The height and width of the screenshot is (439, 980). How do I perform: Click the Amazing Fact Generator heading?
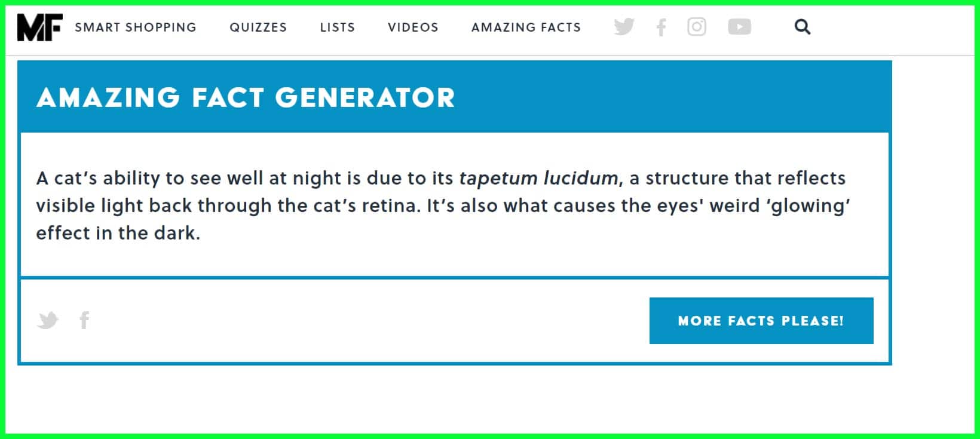246,97
